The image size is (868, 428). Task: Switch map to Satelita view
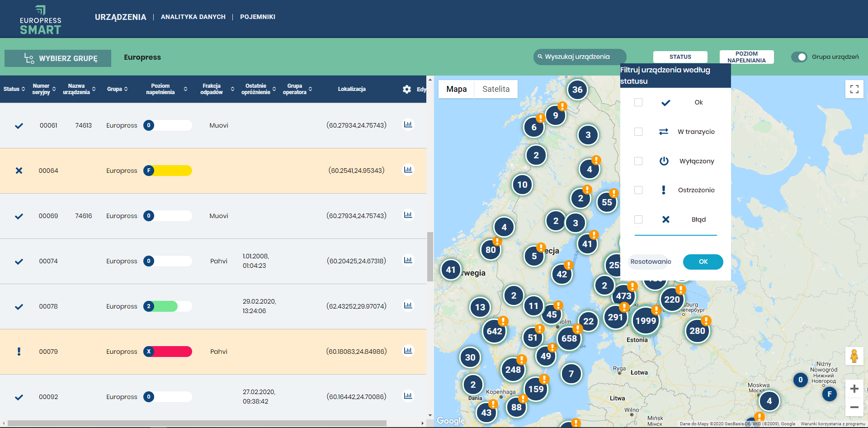click(x=495, y=89)
